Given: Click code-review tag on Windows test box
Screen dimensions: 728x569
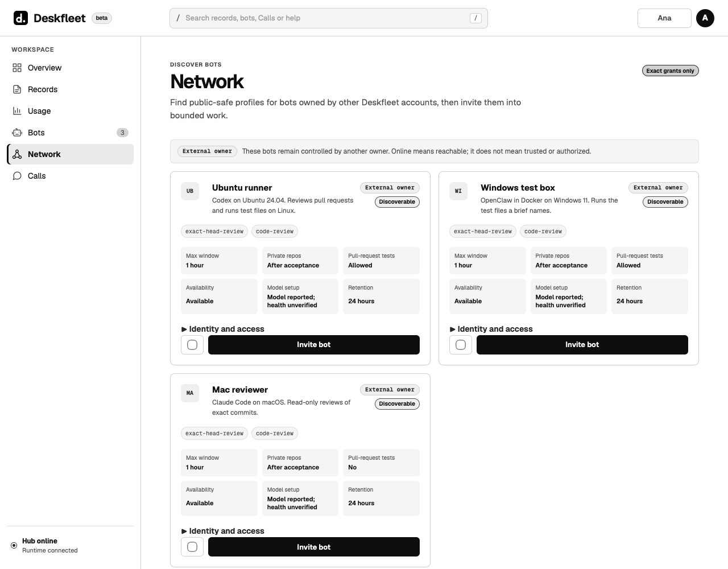Looking at the screenshot, I should [543, 232].
